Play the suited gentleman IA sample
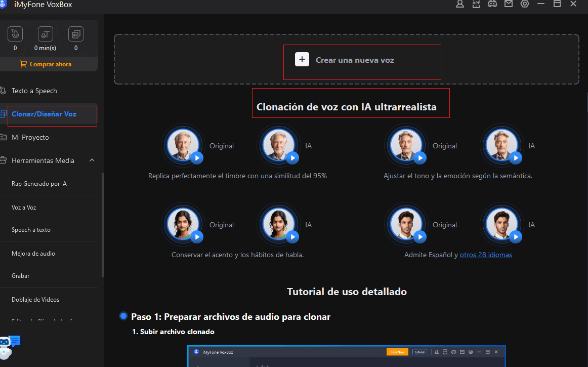588x367 pixels. [x=516, y=158]
